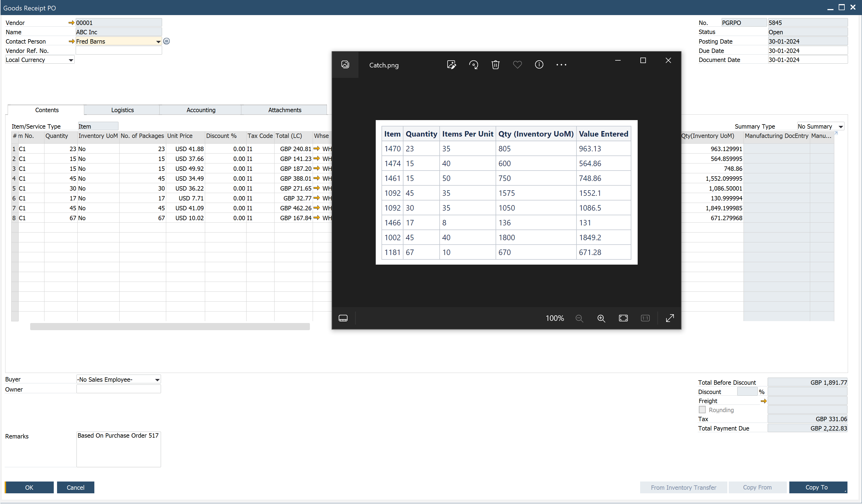
Task: Mark Catch.png as a favorite
Action: coord(517,65)
